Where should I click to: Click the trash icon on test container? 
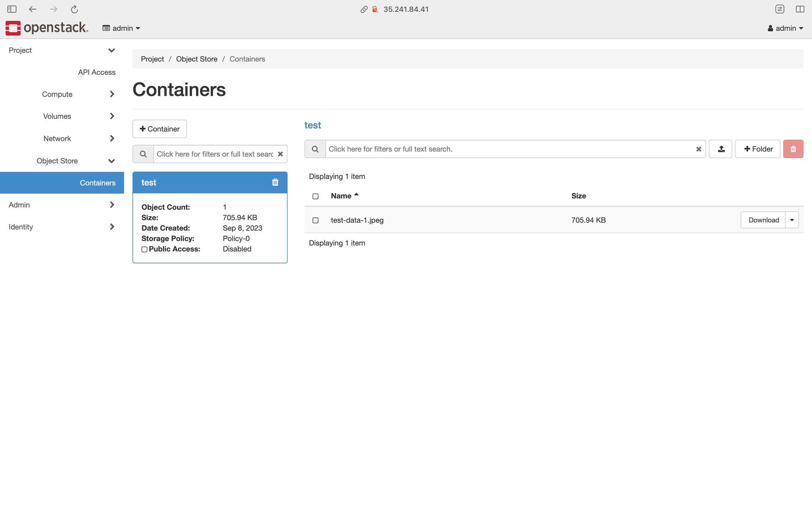(x=275, y=182)
